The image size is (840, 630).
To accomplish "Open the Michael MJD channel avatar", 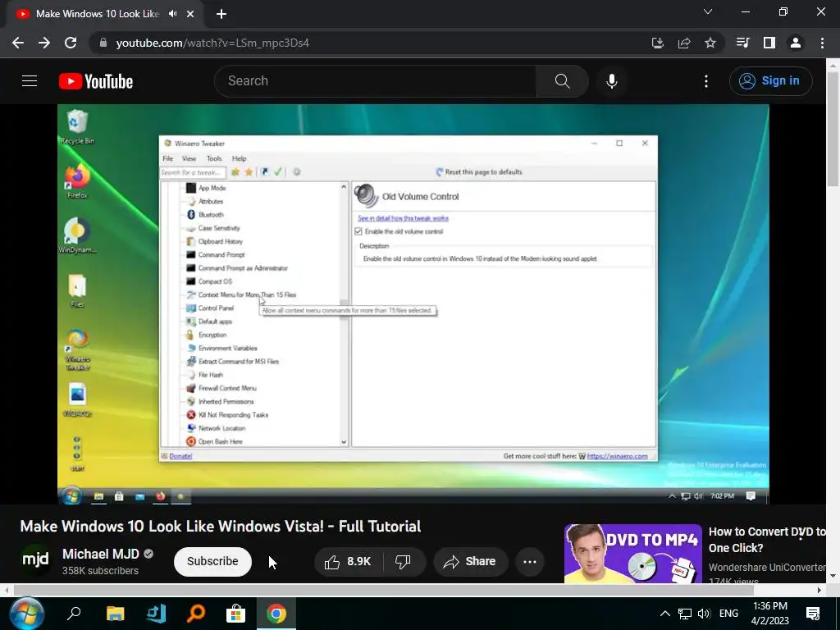I will [x=35, y=559].
